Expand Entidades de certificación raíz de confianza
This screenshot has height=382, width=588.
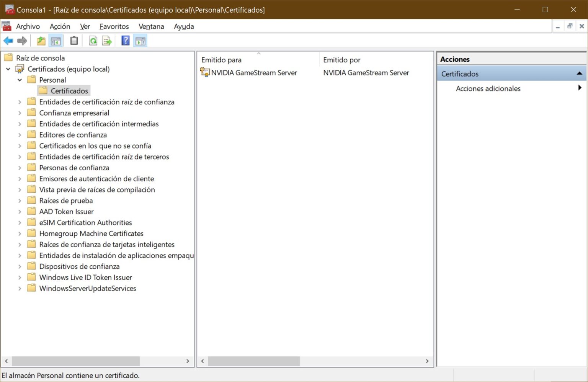click(20, 102)
